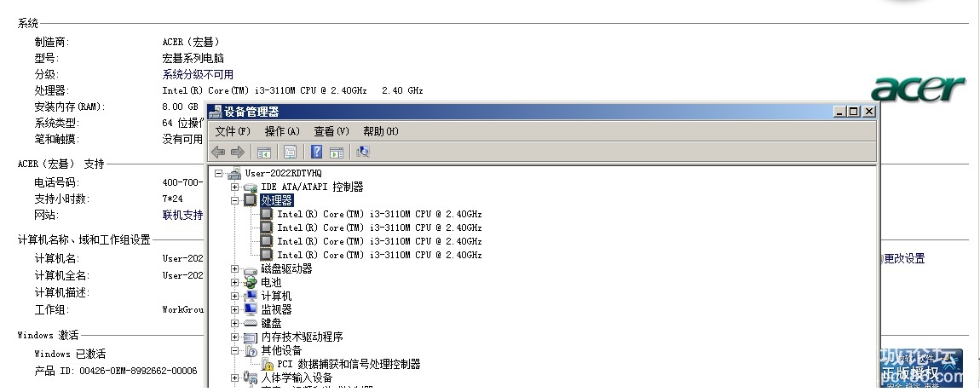Open the 联机支持 website link
Image resolution: width=980 pixels, height=392 pixels.
[x=182, y=215]
